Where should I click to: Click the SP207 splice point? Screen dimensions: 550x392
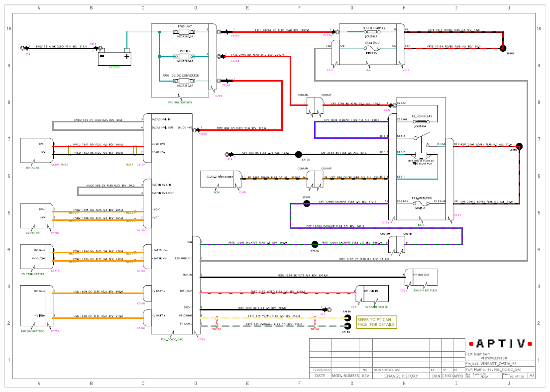[307, 204]
